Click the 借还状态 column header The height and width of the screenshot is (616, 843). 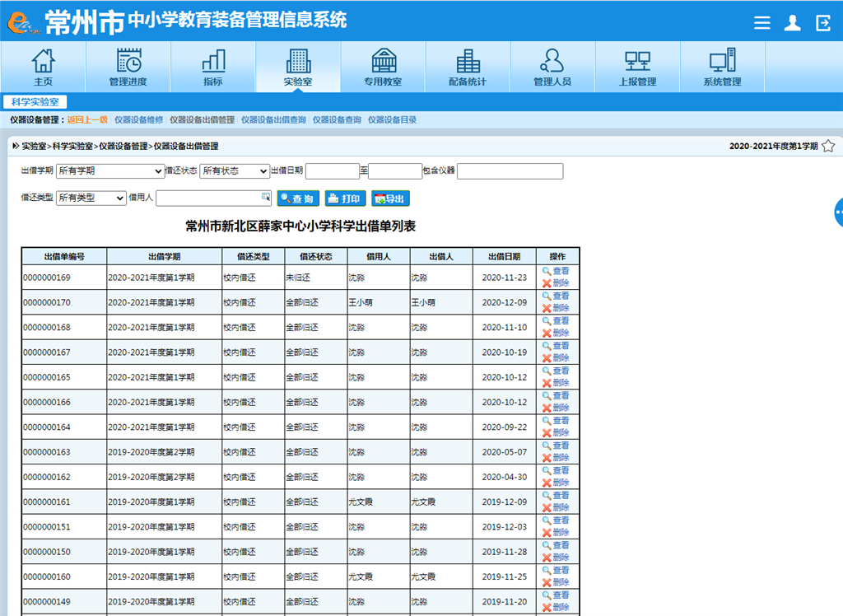point(316,257)
